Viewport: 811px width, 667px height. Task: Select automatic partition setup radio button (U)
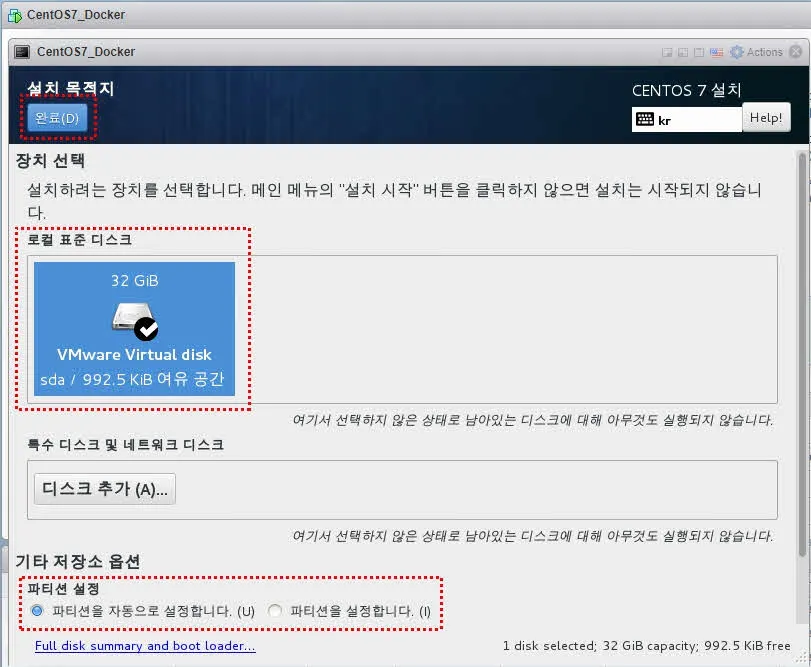(38, 610)
